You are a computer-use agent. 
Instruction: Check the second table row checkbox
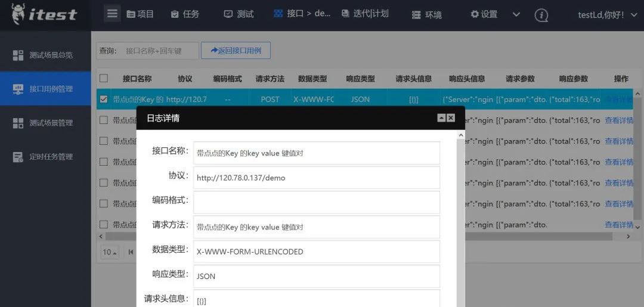click(104, 120)
